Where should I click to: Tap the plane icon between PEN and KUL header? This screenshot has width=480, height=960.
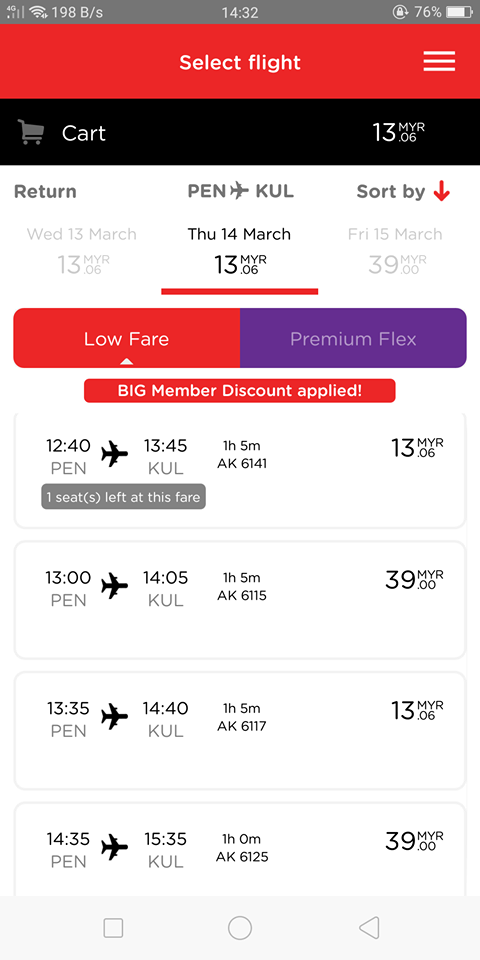click(240, 191)
